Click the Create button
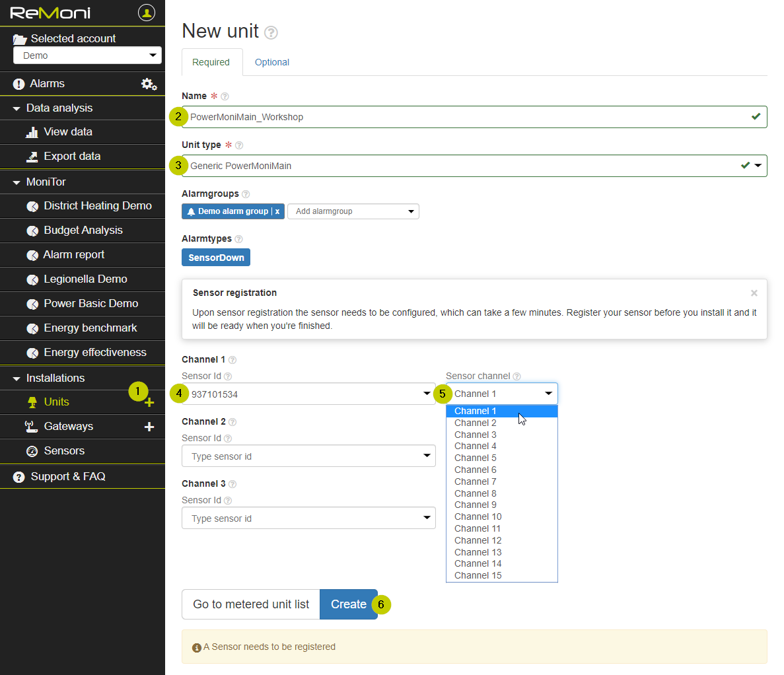This screenshot has width=784, height=675. point(349,604)
